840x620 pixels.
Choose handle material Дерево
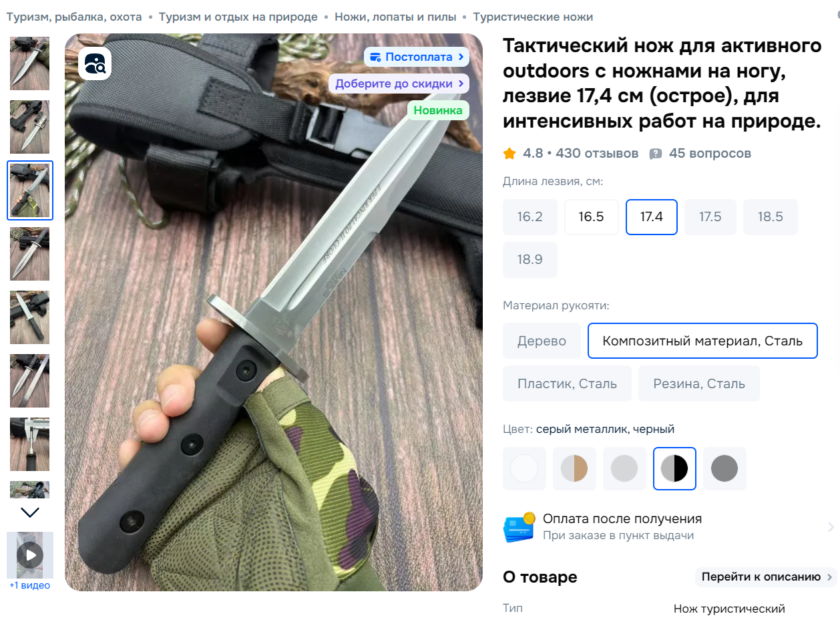click(542, 341)
